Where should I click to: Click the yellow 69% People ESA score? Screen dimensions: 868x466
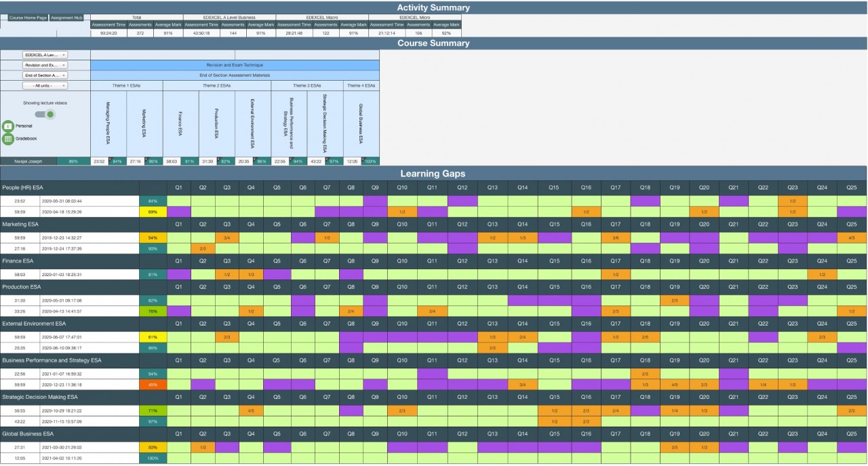153,212
